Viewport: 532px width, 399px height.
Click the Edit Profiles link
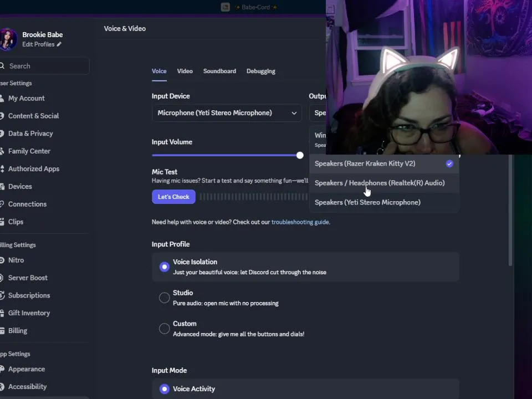(38, 44)
